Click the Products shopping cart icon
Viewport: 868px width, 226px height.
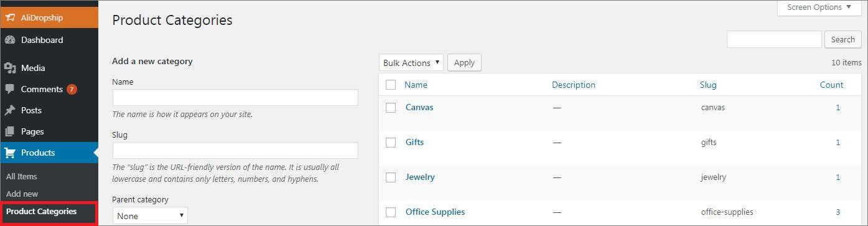pos(10,153)
